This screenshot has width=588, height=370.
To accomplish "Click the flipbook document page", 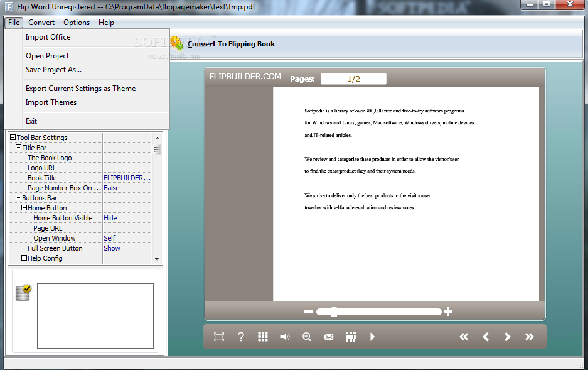I will [406, 193].
